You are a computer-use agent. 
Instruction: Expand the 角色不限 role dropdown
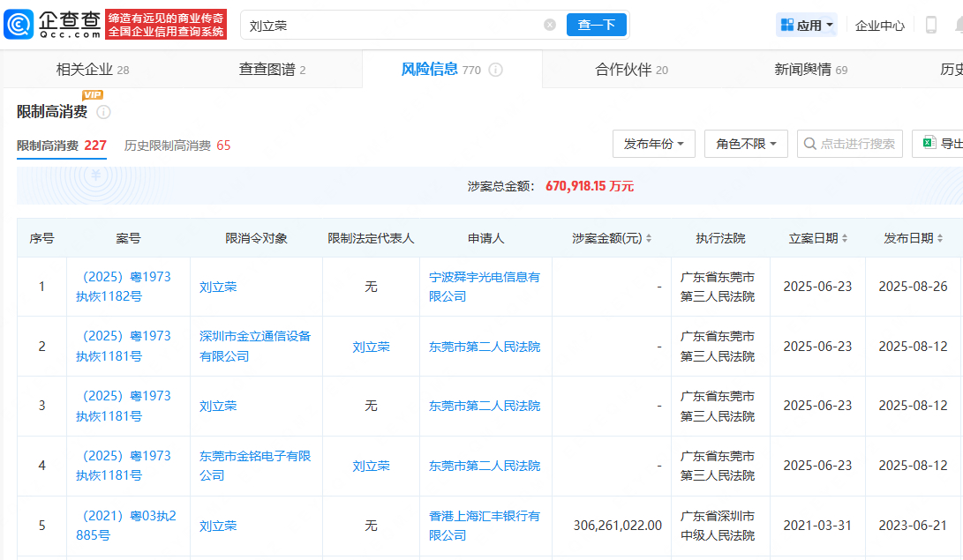tap(746, 144)
